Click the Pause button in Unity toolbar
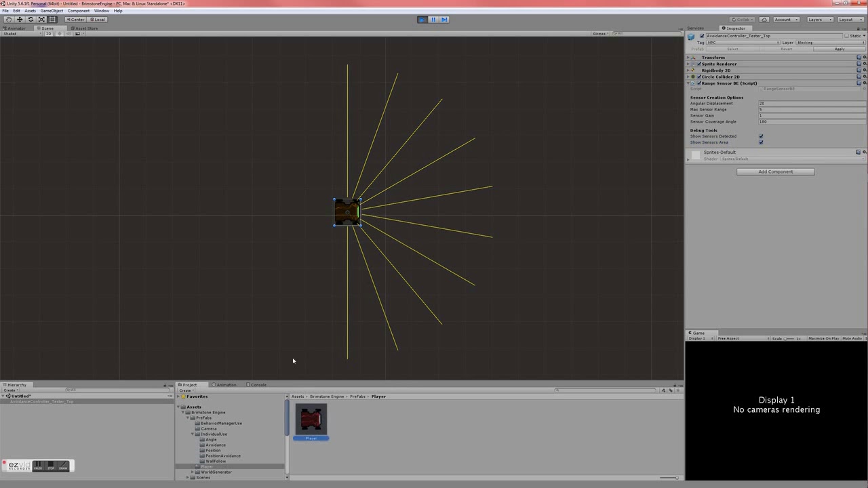Viewport: 868px width, 488px height. (x=433, y=20)
